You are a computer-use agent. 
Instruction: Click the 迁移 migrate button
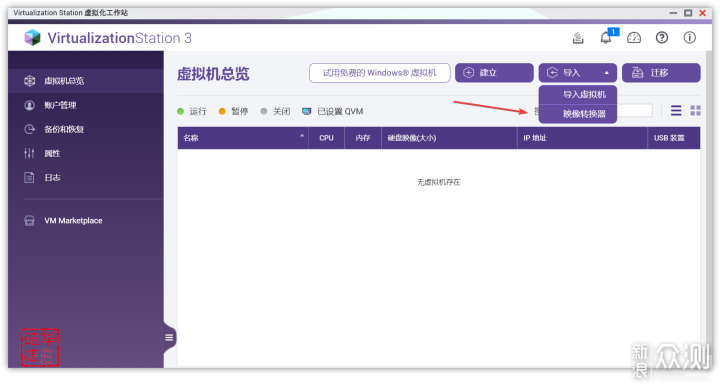[661, 73]
